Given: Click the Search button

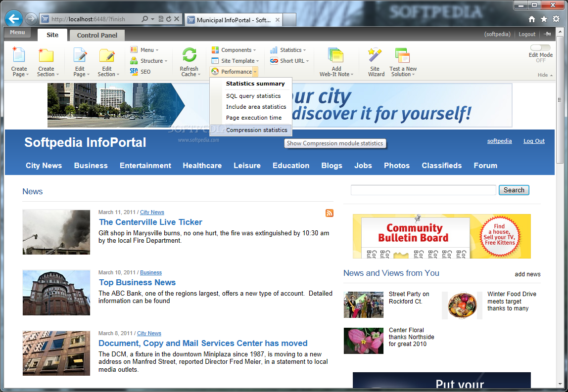Looking at the screenshot, I should pos(514,190).
